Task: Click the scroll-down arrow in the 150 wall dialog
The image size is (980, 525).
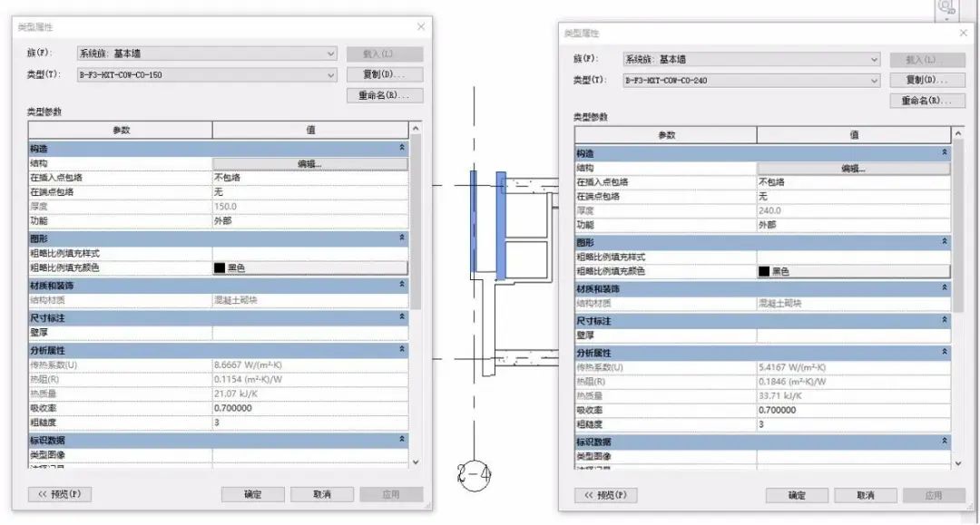Action: pyautogui.click(x=416, y=462)
